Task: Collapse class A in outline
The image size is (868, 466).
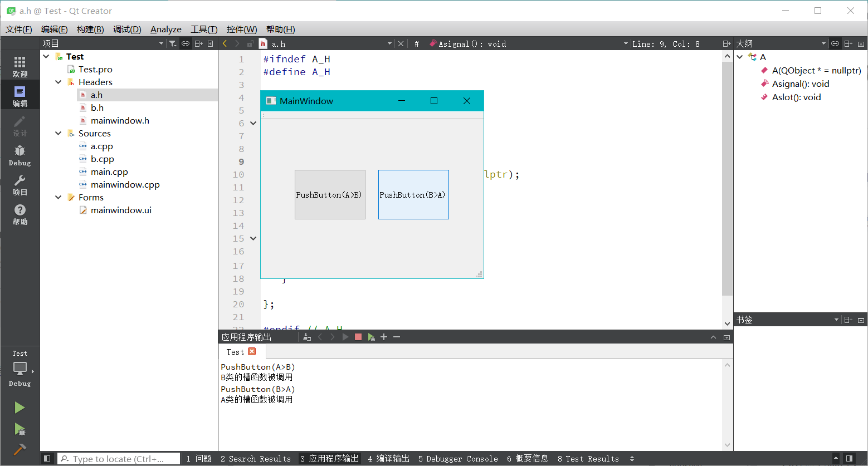Action: tap(740, 57)
